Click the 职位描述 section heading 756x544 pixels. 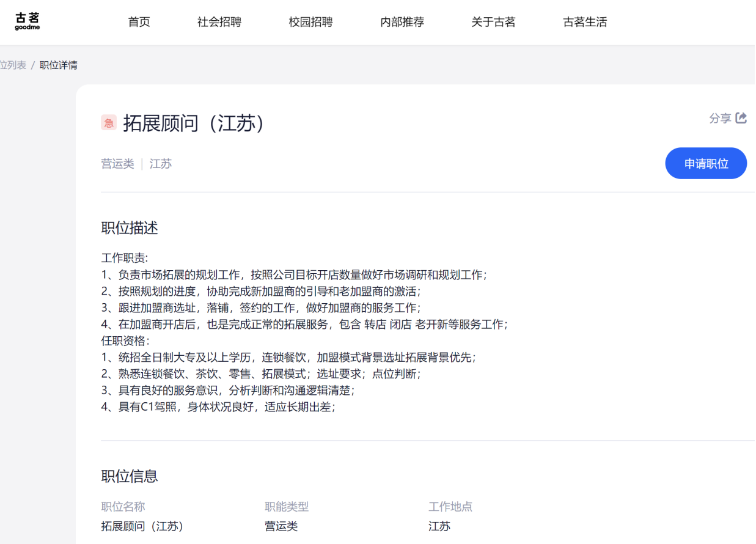tap(130, 228)
